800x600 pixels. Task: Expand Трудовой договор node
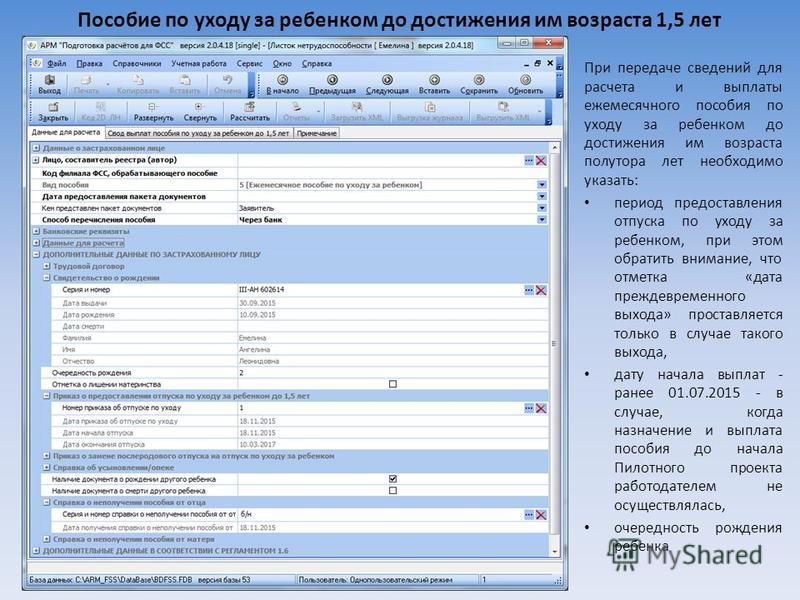46,266
